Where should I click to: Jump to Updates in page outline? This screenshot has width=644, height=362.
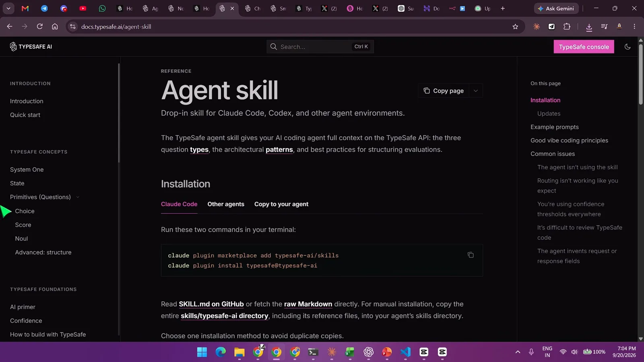549,114
